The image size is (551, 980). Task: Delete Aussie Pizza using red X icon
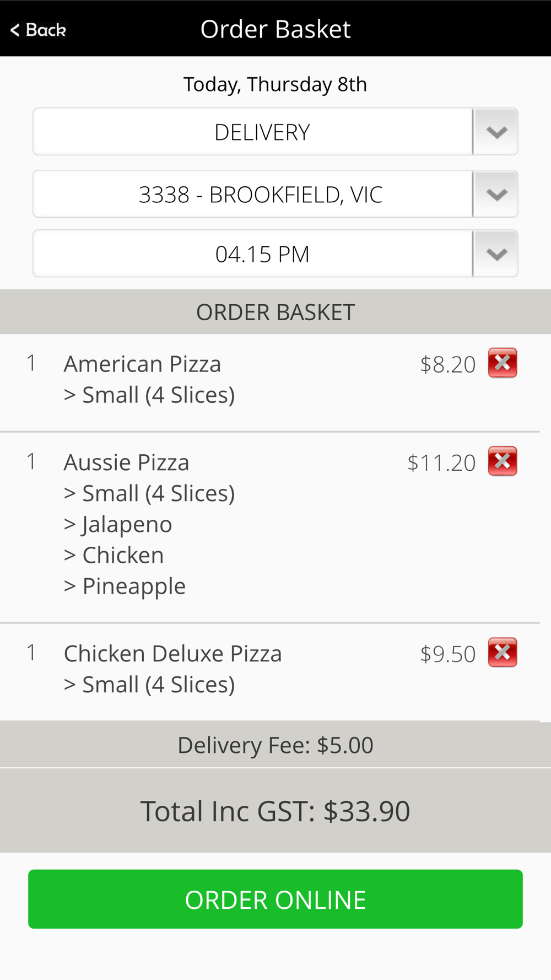click(x=502, y=461)
